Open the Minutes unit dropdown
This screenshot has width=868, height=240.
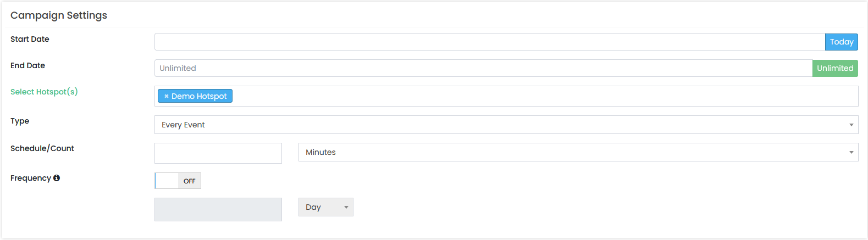pyautogui.click(x=578, y=152)
